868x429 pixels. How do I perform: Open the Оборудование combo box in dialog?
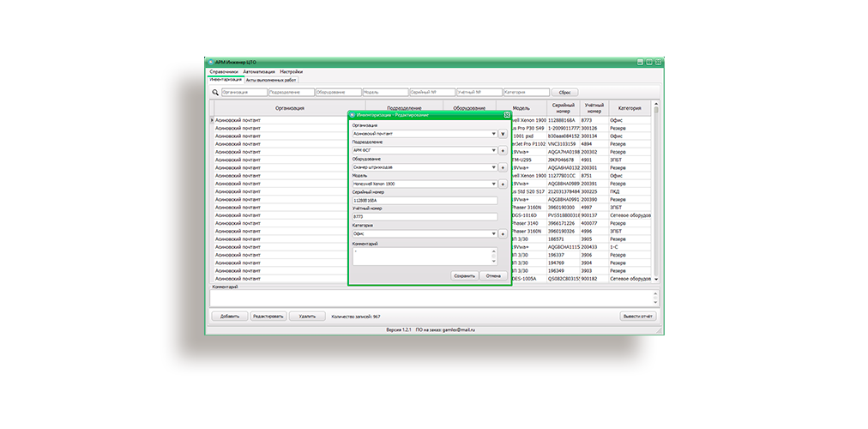494,167
